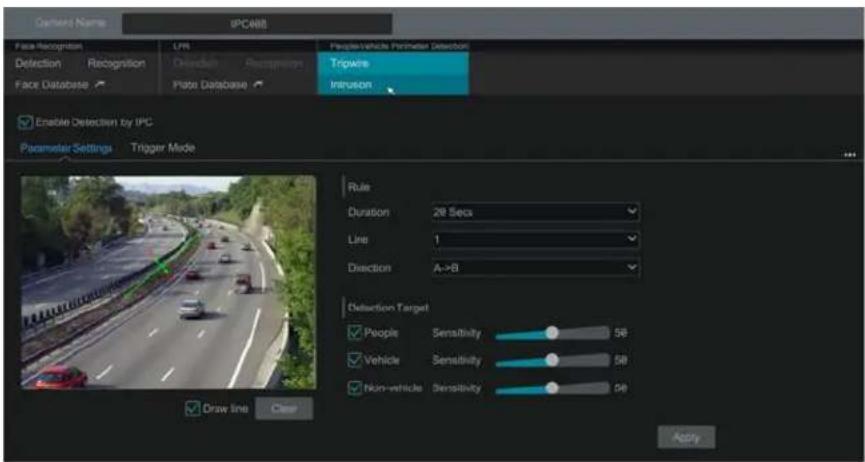
Task: Click the Camera Name label
Action: [70, 23]
